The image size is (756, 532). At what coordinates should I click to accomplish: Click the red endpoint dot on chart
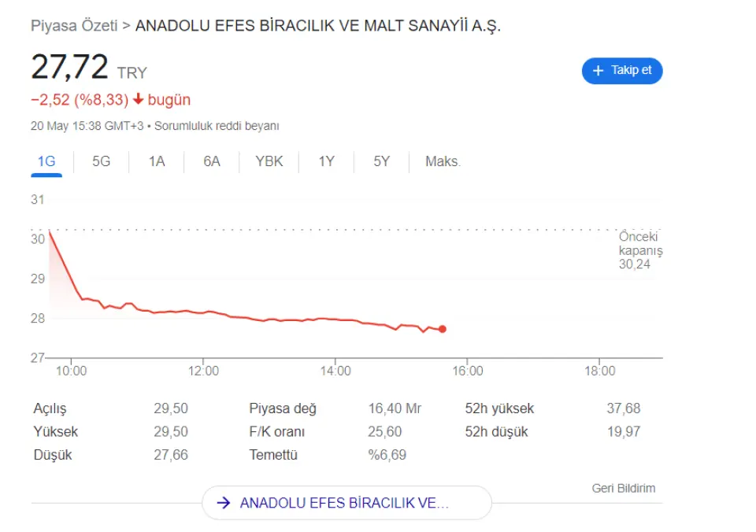tap(443, 329)
